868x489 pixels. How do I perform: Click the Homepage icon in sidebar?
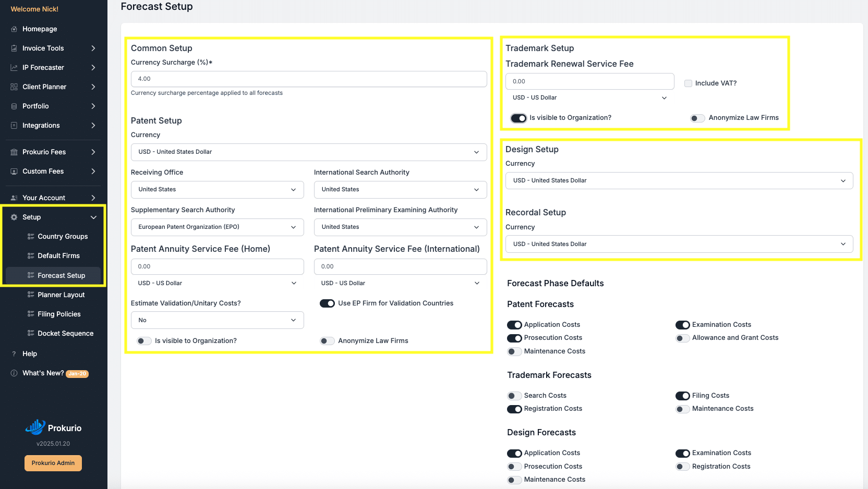14,29
